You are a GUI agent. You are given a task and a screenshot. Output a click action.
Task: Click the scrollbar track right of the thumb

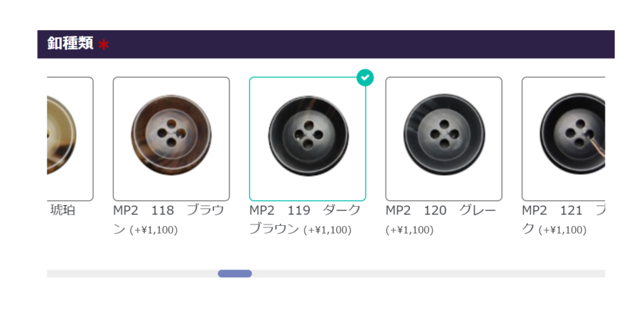pos(429,274)
